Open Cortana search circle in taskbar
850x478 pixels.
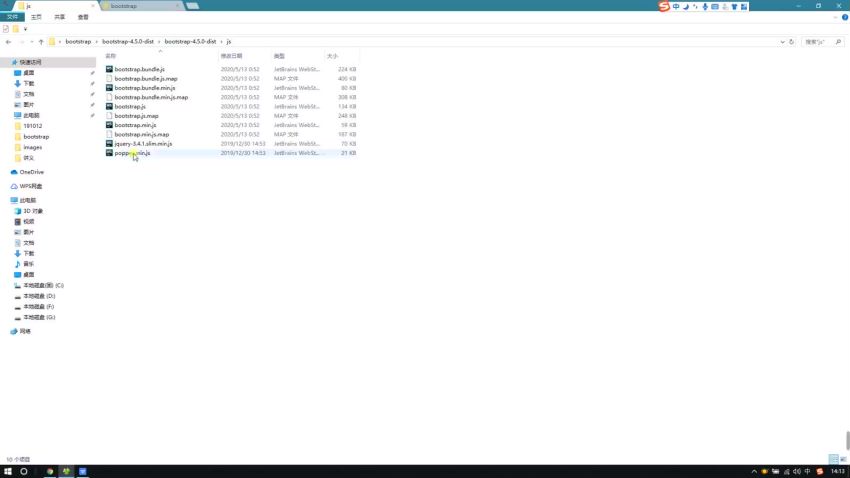[24, 471]
